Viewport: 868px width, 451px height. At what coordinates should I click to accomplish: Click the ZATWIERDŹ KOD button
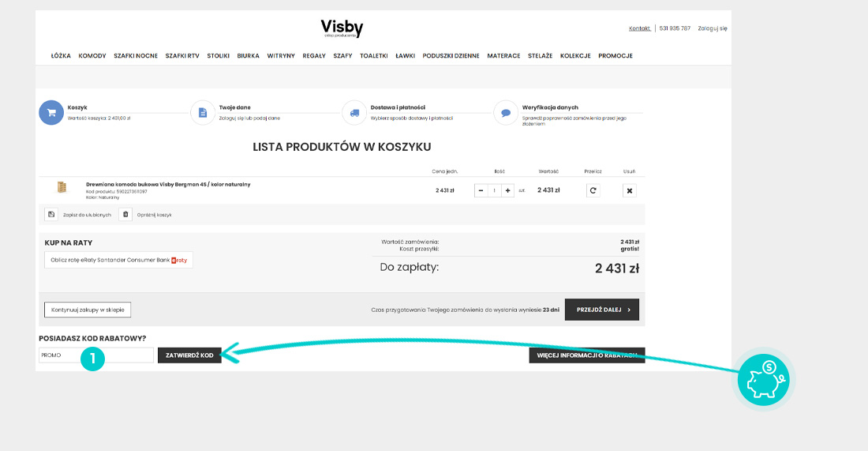(x=189, y=355)
